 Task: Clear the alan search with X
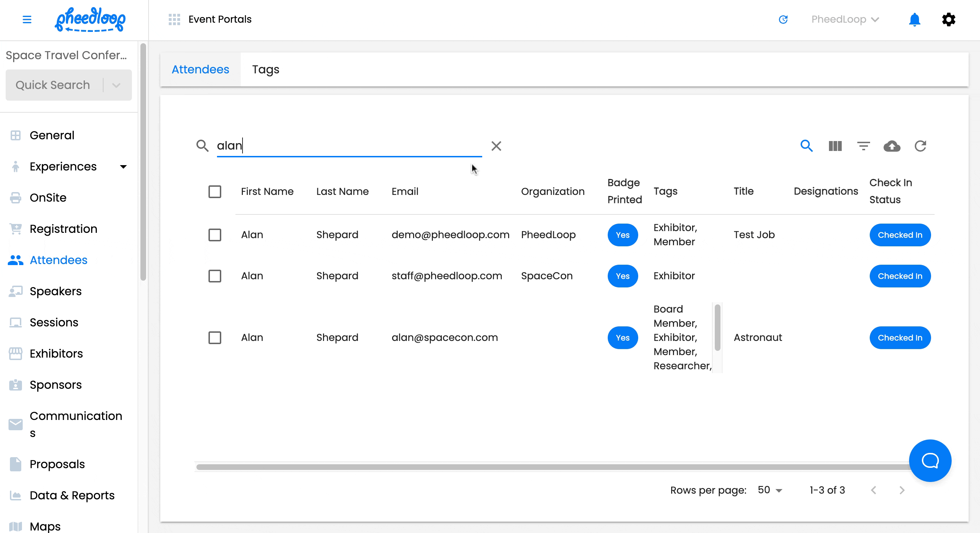click(496, 146)
